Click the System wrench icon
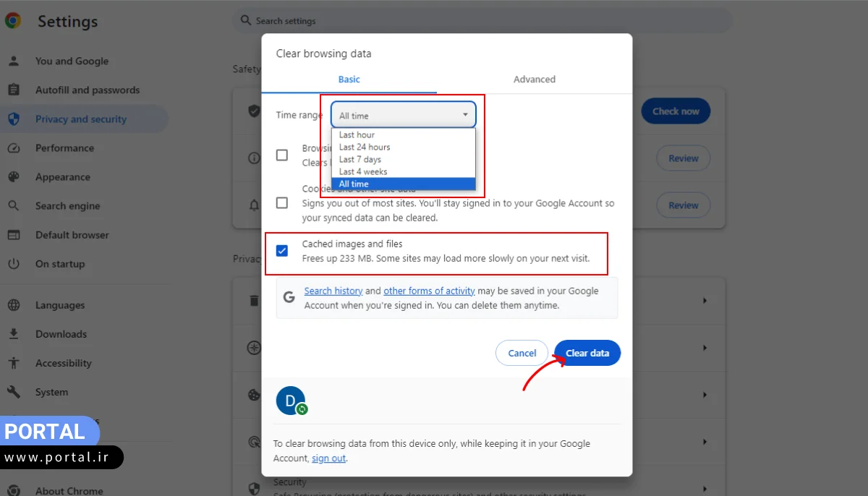The height and width of the screenshot is (496, 868). point(14,392)
